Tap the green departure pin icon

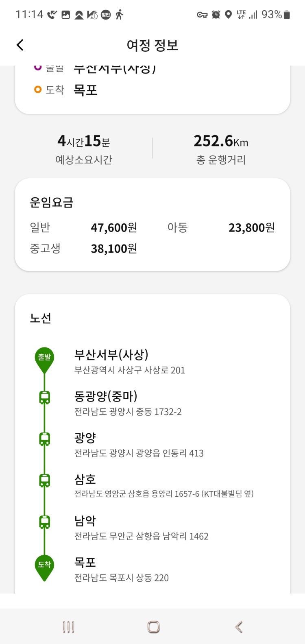click(x=44, y=359)
